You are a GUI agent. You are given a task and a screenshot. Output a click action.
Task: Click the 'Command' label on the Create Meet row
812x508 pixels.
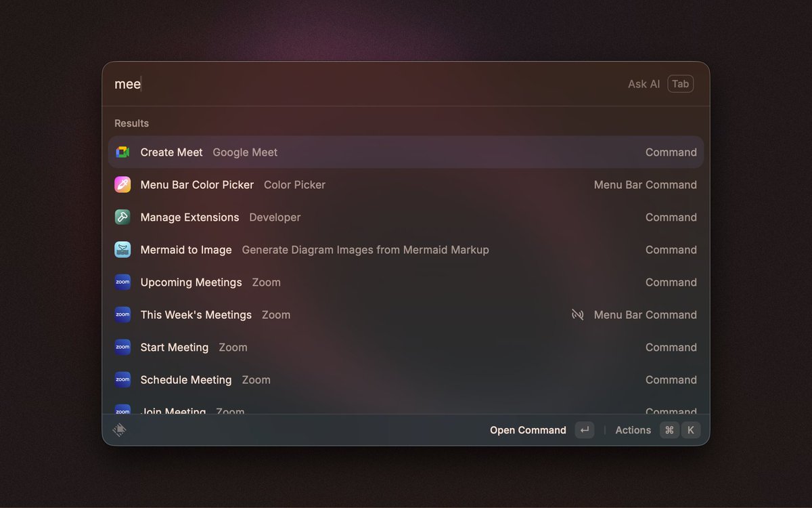click(x=671, y=152)
